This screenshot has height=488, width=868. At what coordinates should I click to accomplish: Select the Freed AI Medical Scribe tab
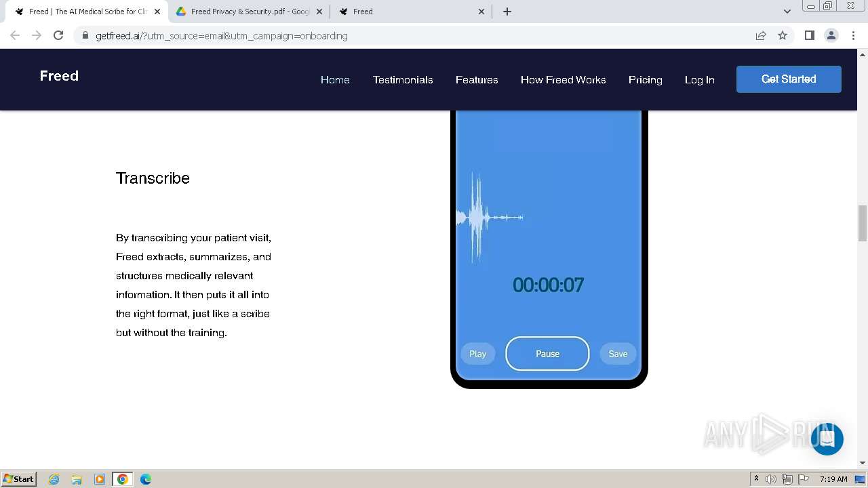tap(87, 12)
